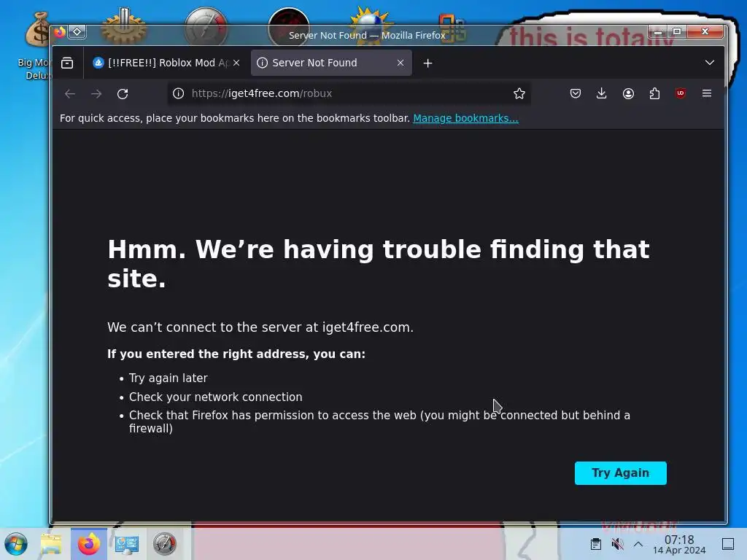Close the Firefox window
This screenshot has height=560, width=747.
click(705, 32)
